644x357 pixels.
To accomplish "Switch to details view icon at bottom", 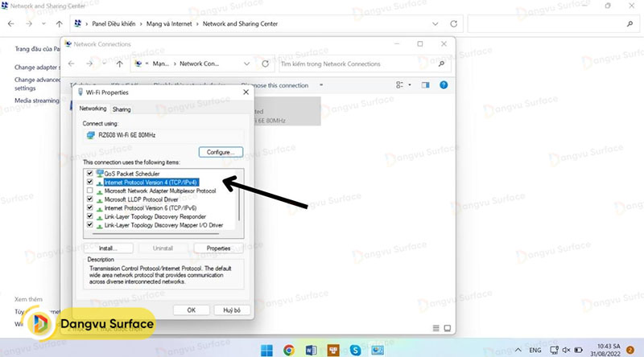I will pos(436,328).
